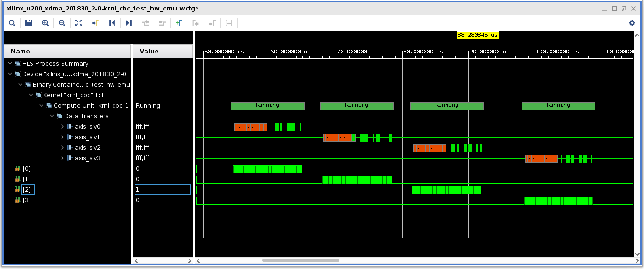Collapse the Data Transfers group

coord(52,116)
